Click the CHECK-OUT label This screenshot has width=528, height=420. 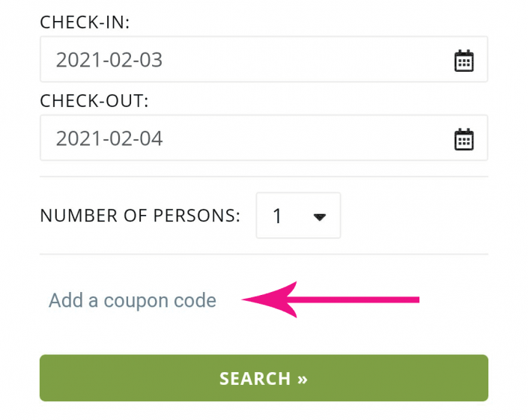pos(94,101)
